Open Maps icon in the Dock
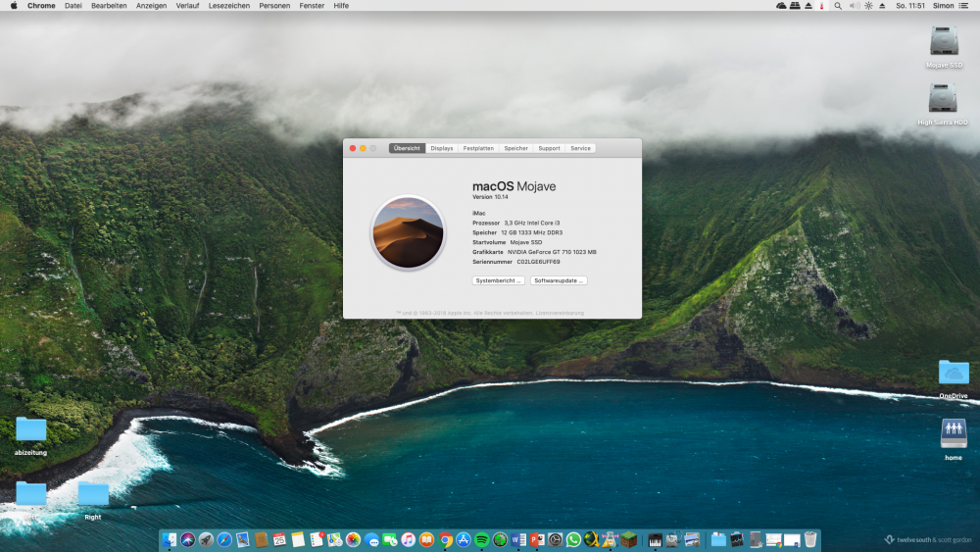 pos(335,539)
